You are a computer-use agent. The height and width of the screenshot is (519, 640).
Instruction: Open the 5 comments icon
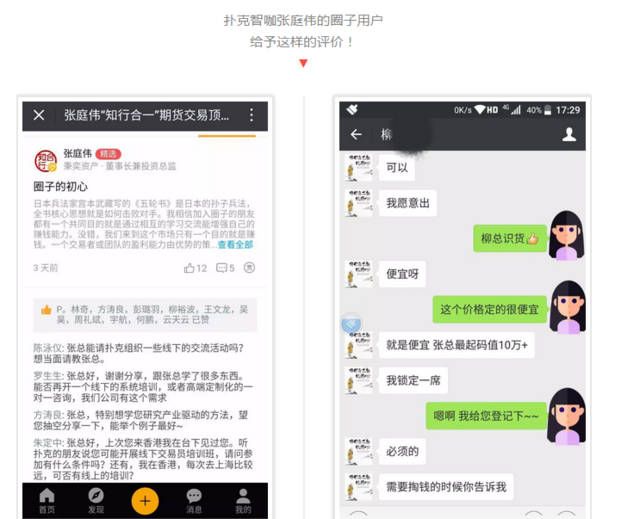click(x=225, y=268)
